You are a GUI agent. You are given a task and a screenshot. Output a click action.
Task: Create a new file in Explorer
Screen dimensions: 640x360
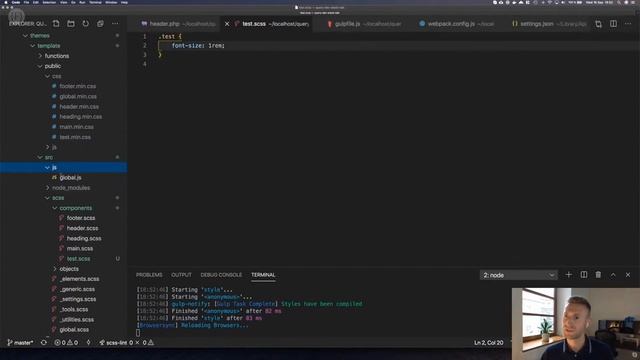point(56,24)
